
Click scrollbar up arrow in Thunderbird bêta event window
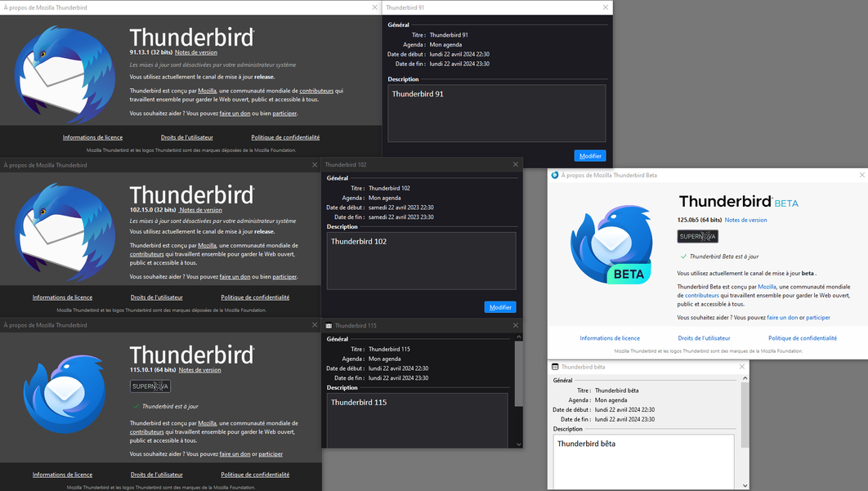click(743, 379)
